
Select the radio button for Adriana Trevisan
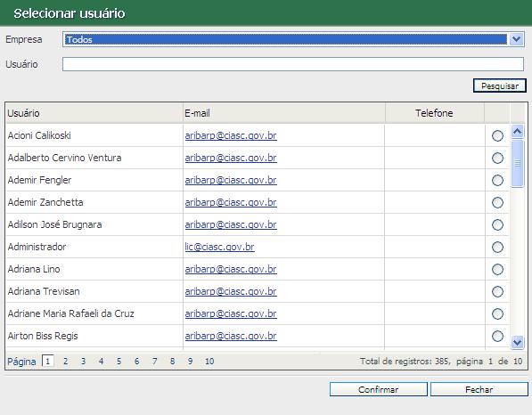(497, 291)
